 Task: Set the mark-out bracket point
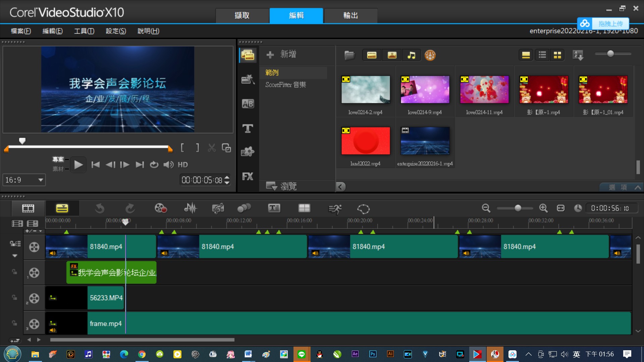point(198,147)
